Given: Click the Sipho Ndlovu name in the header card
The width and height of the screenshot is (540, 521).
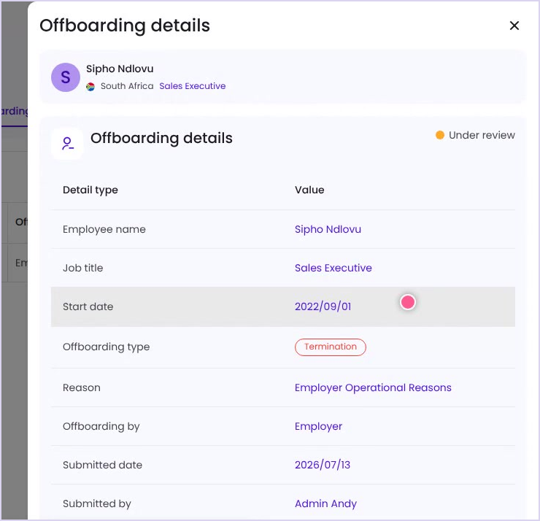Looking at the screenshot, I should point(120,69).
